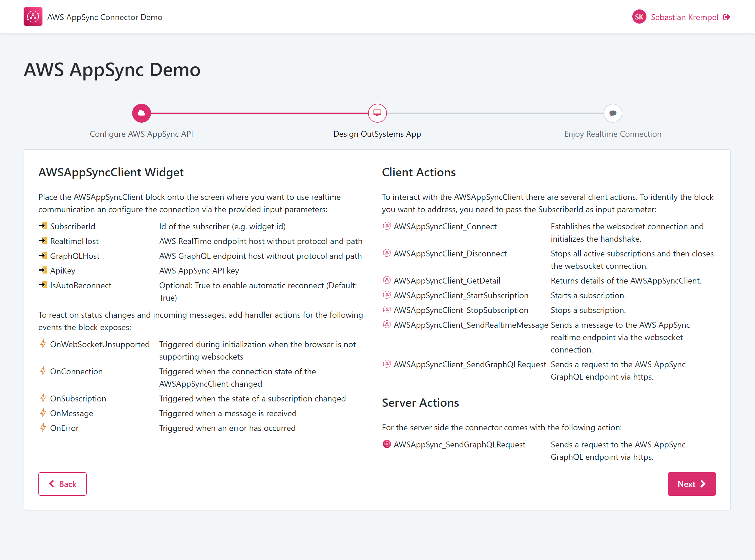Click the input arrow icon beside ApiKey
755x560 pixels.
[x=43, y=270]
